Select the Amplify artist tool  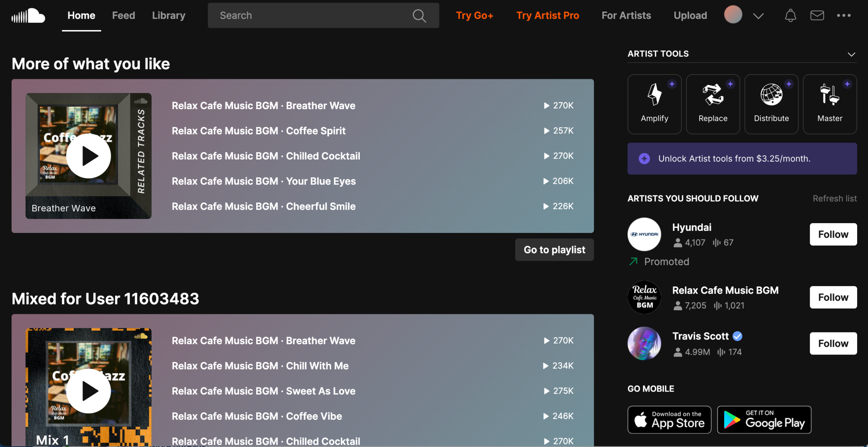(654, 104)
